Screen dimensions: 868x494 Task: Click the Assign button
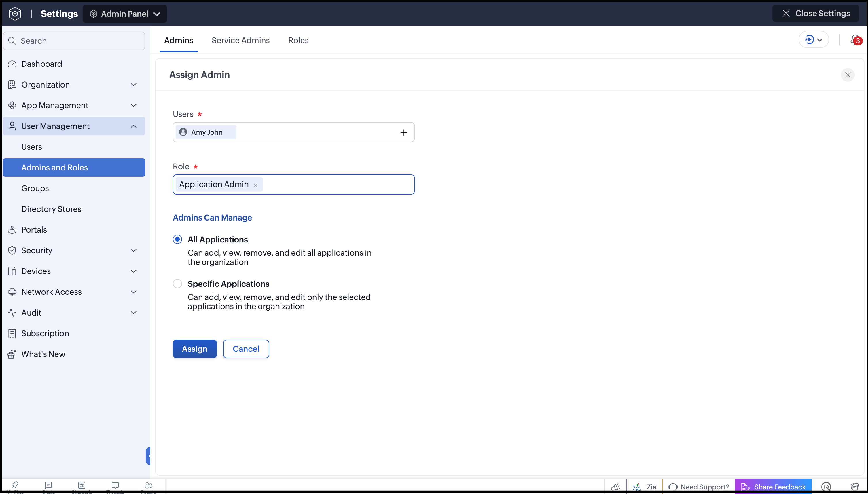click(x=194, y=349)
